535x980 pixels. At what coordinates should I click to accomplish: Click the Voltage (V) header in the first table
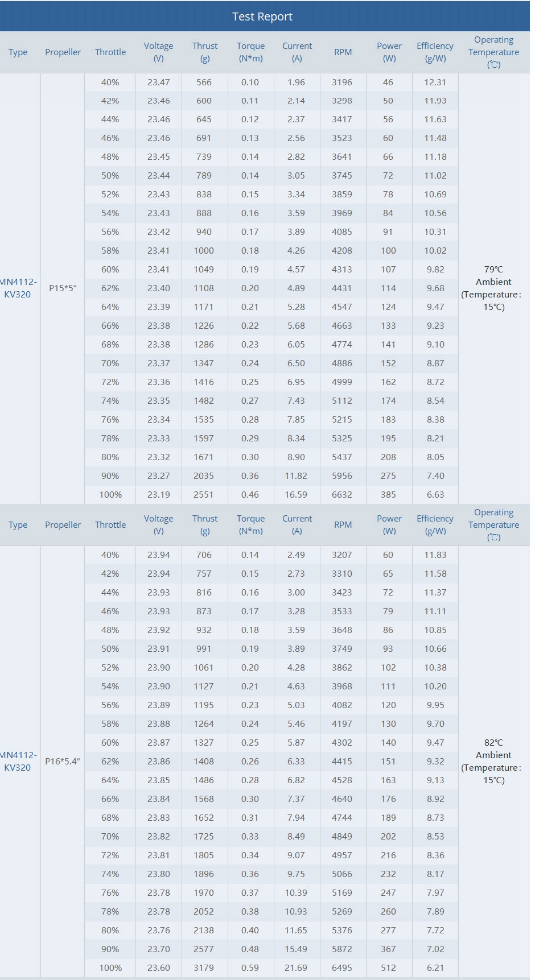[x=158, y=52]
